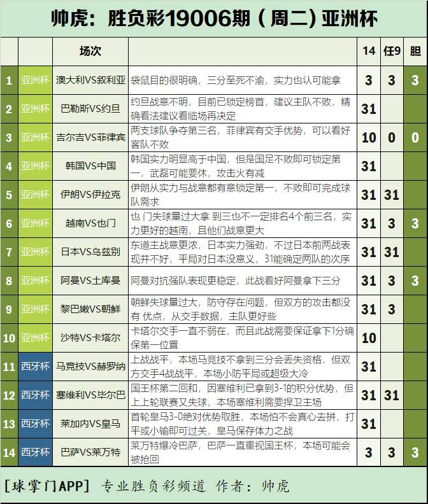Click the analysis text starting 卡塔尔交手一直不弱在
Screen dimensions: 428x504
click(x=242, y=338)
